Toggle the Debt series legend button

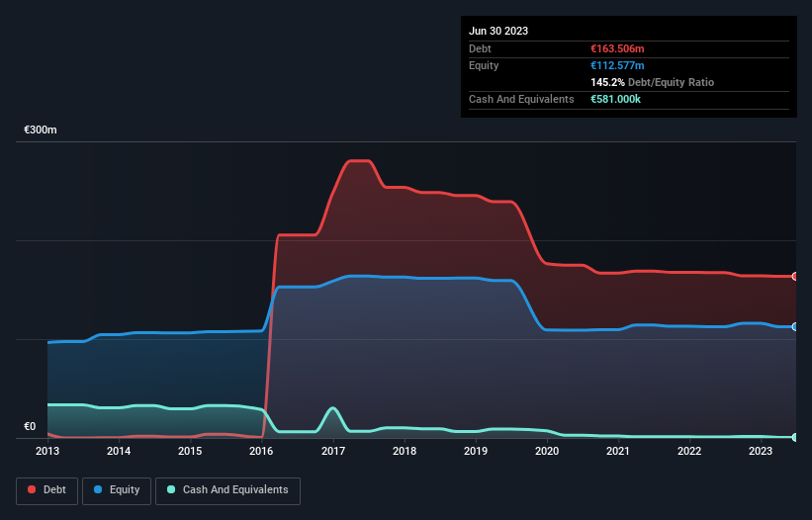[46, 490]
